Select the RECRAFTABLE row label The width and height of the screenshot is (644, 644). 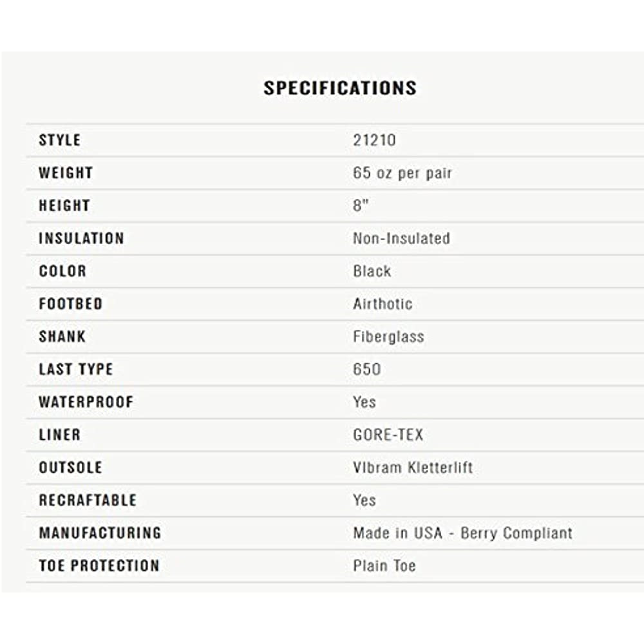pos(88,500)
